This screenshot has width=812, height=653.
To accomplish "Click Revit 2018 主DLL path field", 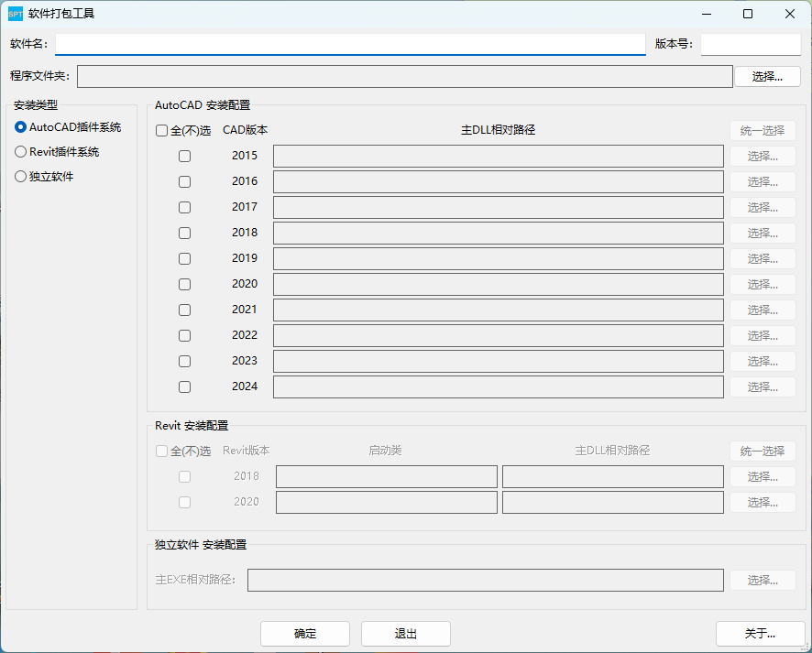I will 612,476.
